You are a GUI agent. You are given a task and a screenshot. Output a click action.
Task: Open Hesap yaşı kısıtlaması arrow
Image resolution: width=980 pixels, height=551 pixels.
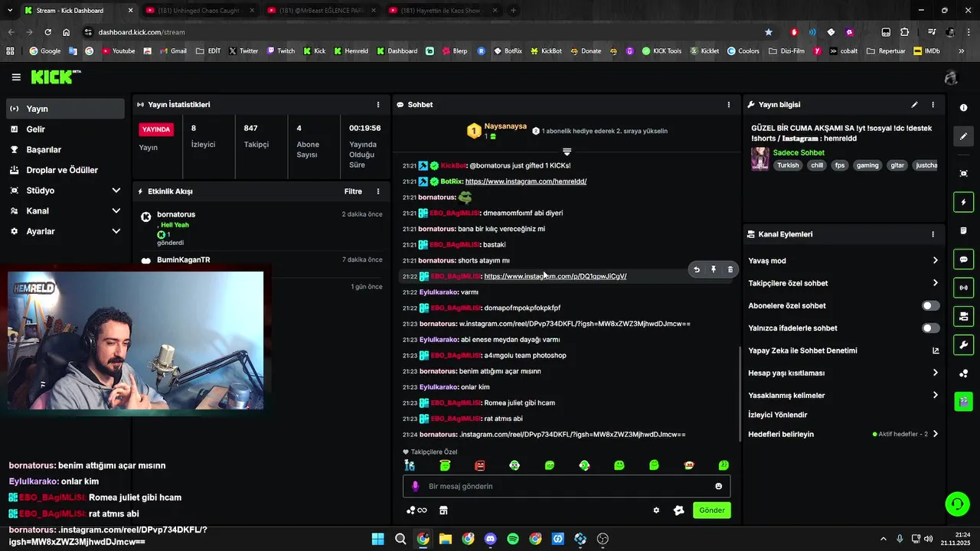point(935,373)
